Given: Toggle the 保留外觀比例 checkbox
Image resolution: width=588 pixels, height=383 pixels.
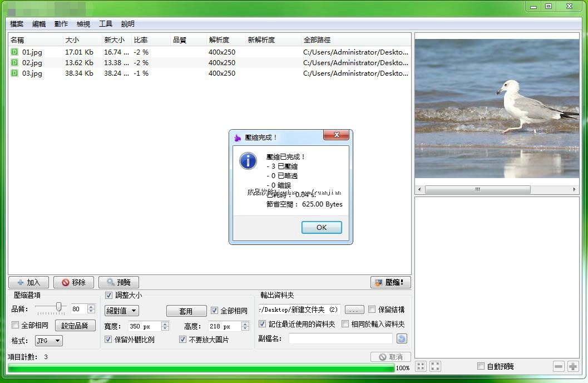Looking at the screenshot, I should coord(108,340).
